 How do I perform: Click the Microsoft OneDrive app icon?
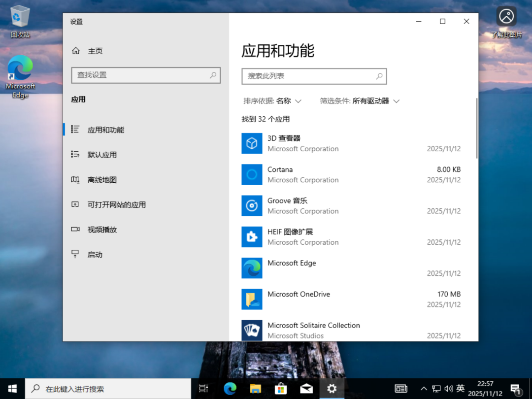pos(252,299)
